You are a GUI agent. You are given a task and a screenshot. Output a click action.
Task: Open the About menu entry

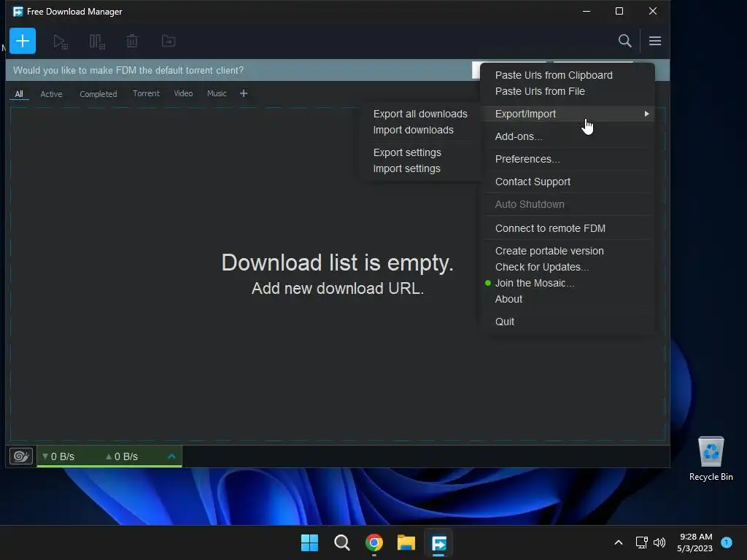[508, 299]
